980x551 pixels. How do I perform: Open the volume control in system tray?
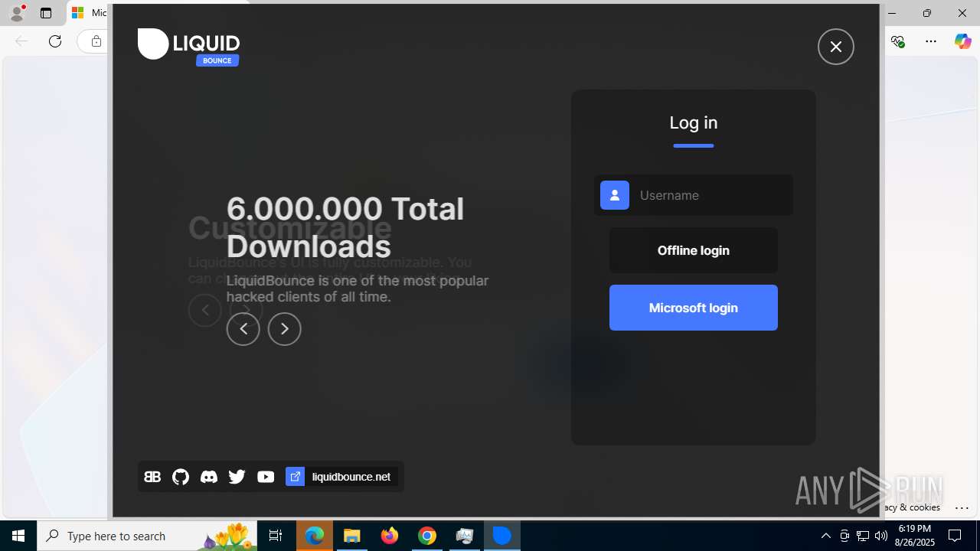coord(881,536)
